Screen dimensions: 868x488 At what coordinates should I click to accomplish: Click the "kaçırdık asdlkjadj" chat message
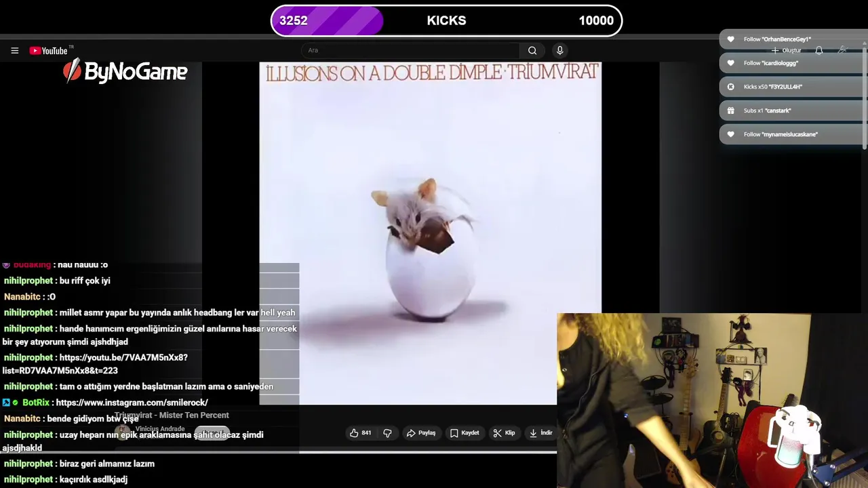(94, 479)
